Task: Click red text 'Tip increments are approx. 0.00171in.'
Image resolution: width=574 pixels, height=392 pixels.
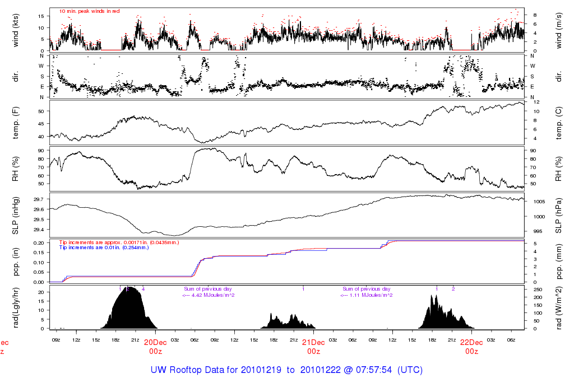Action: click(x=104, y=242)
